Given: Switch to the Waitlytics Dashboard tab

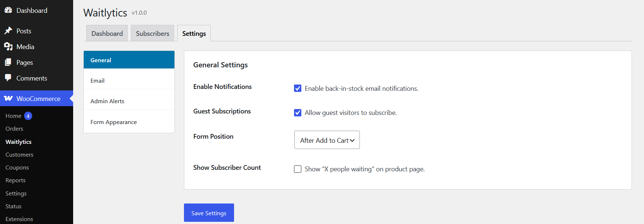Looking at the screenshot, I should click(x=107, y=33).
